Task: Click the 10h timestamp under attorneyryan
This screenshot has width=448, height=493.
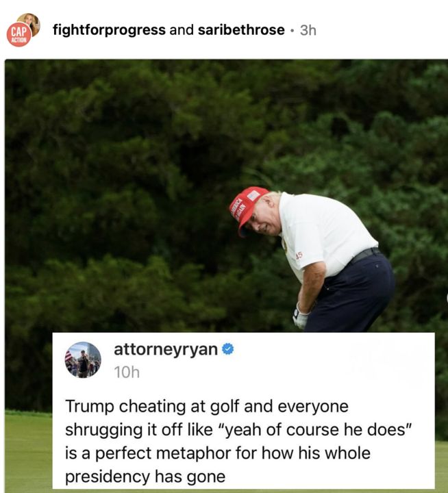Action: [x=127, y=372]
